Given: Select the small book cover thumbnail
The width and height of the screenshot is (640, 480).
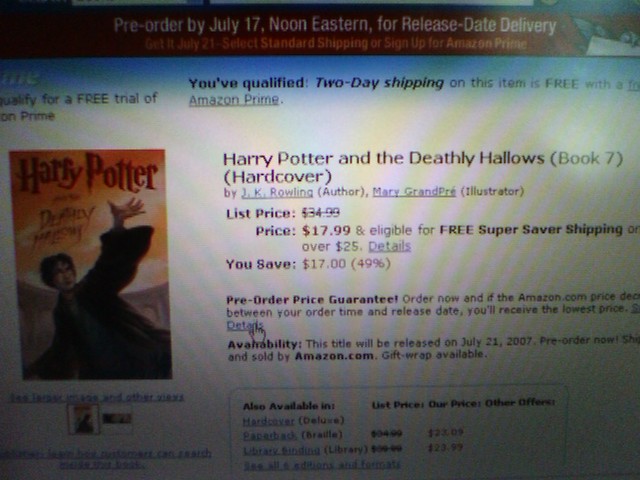Looking at the screenshot, I should [x=84, y=419].
